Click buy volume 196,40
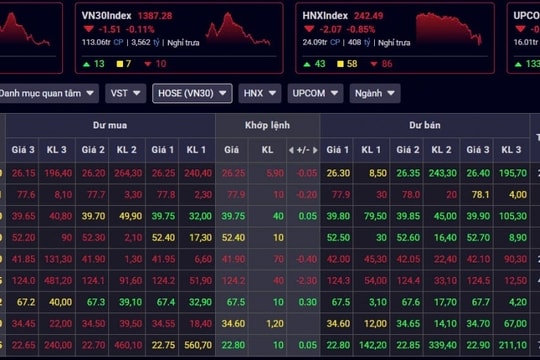 (58, 173)
